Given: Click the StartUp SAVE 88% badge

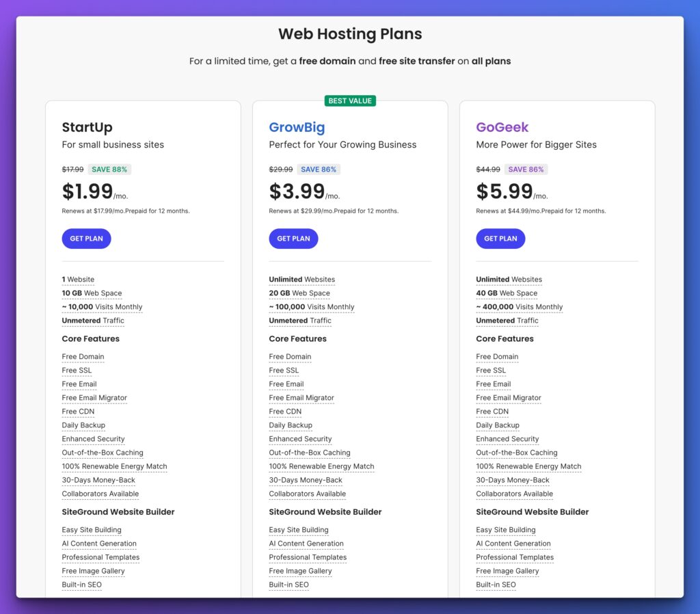Looking at the screenshot, I should click(109, 170).
